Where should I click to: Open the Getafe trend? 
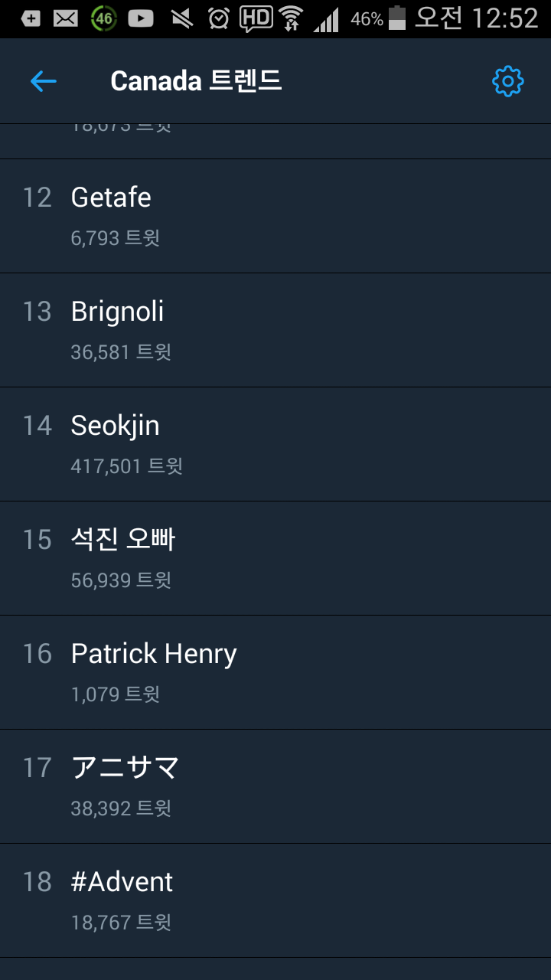pyautogui.click(x=112, y=198)
